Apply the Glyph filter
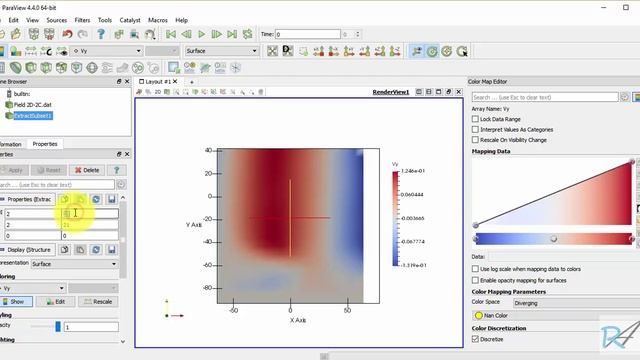This screenshot has width=640, height=360. (92, 67)
